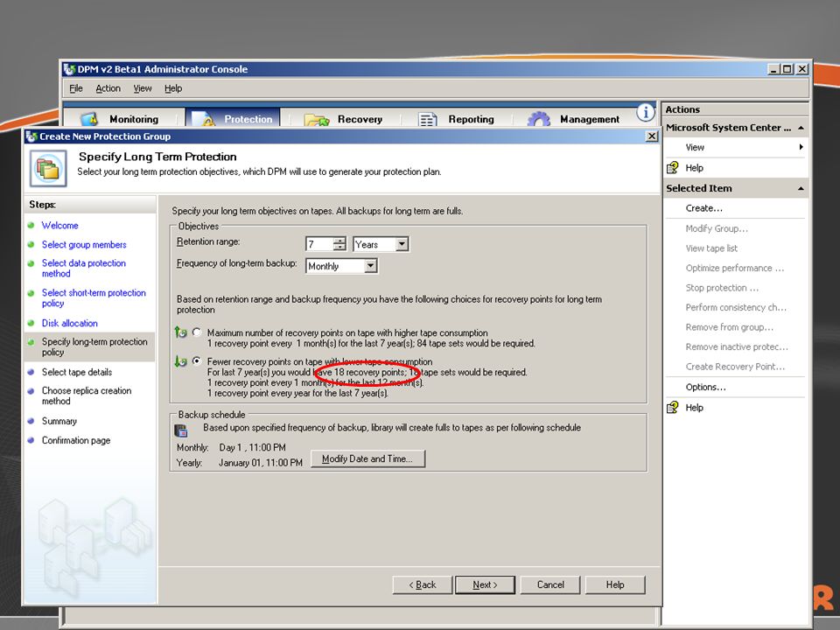
Task: Decrease retention range with spinner down arrow
Action: 339,248
